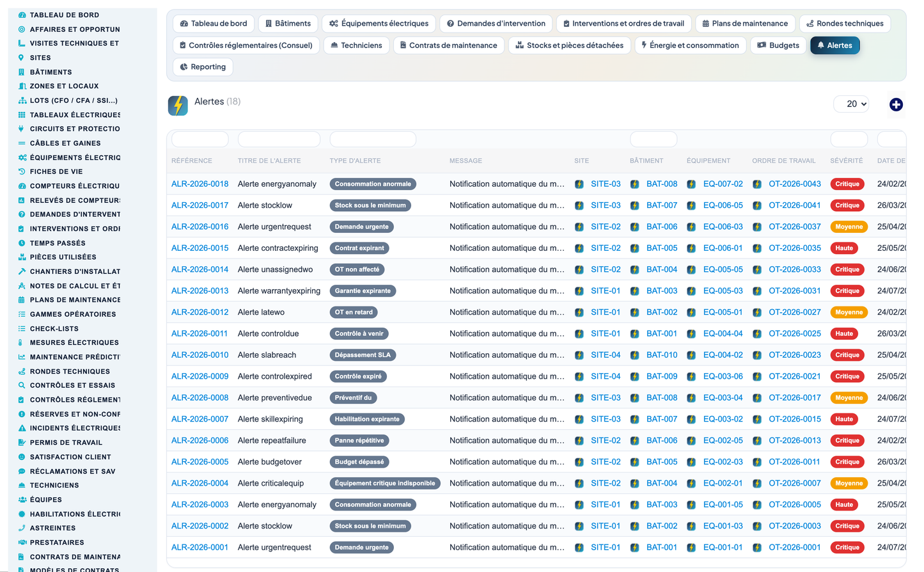
Task: Click the BAT-010 building link
Action: 662,355
